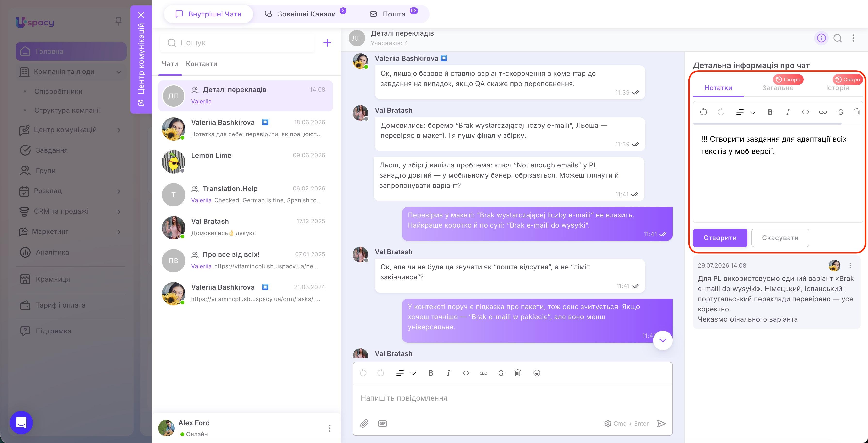Open text alignment dropdown in composer

[x=406, y=373]
